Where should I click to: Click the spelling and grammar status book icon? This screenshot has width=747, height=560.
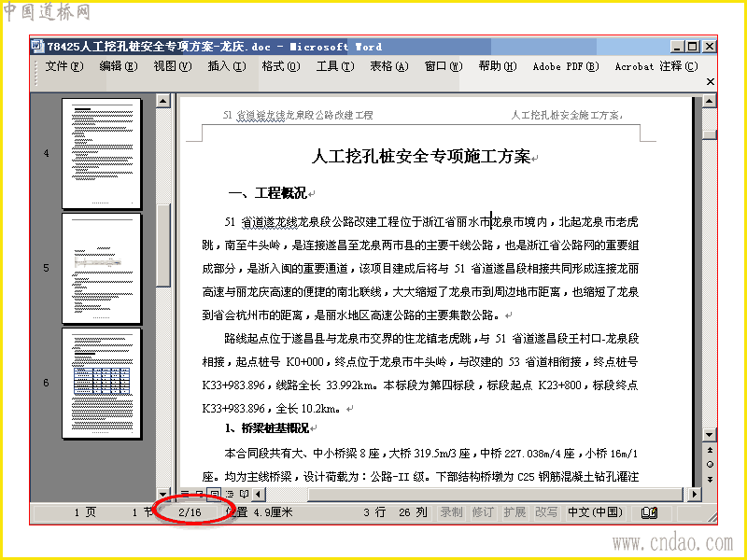point(649,512)
